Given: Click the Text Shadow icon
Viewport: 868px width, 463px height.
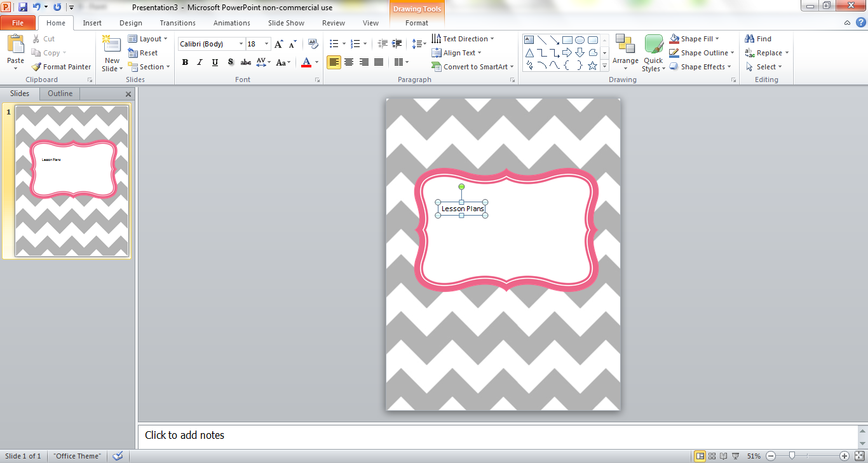Looking at the screenshot, I should pyautogui.click(x=230, y=62).
